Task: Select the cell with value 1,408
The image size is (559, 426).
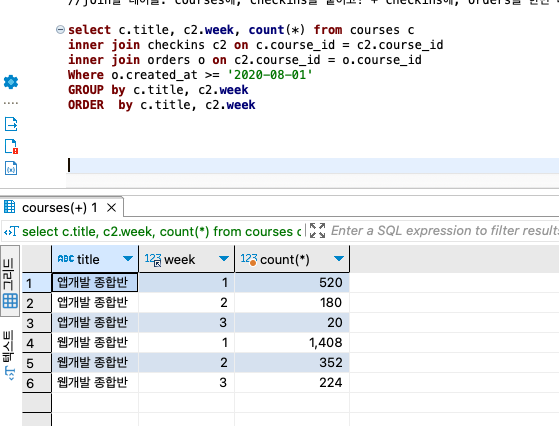Action: coord(292,343)
